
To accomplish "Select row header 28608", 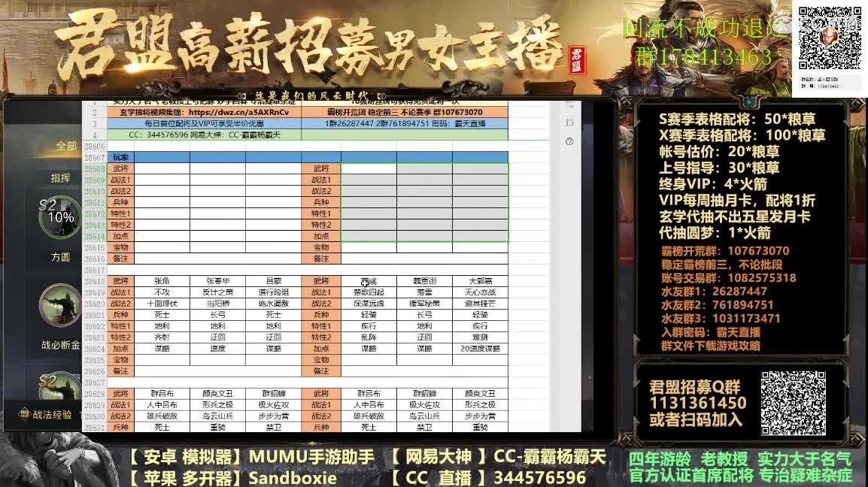I will coord(95,169).
